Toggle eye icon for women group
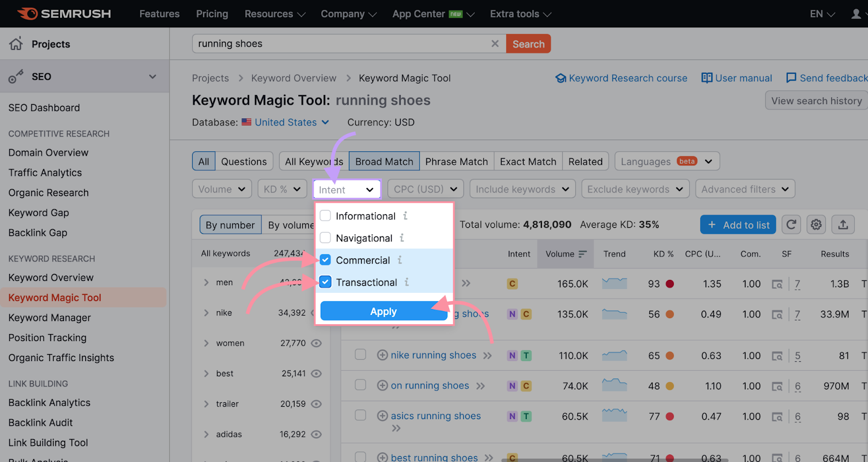868x462 pixels. coord(316,343)
